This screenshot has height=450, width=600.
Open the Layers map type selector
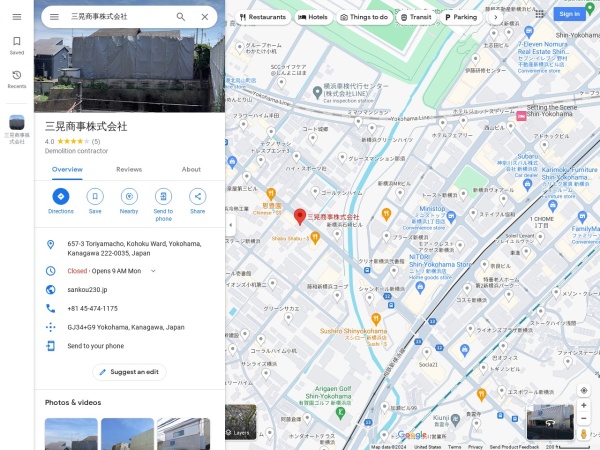(x=241, y=422)
